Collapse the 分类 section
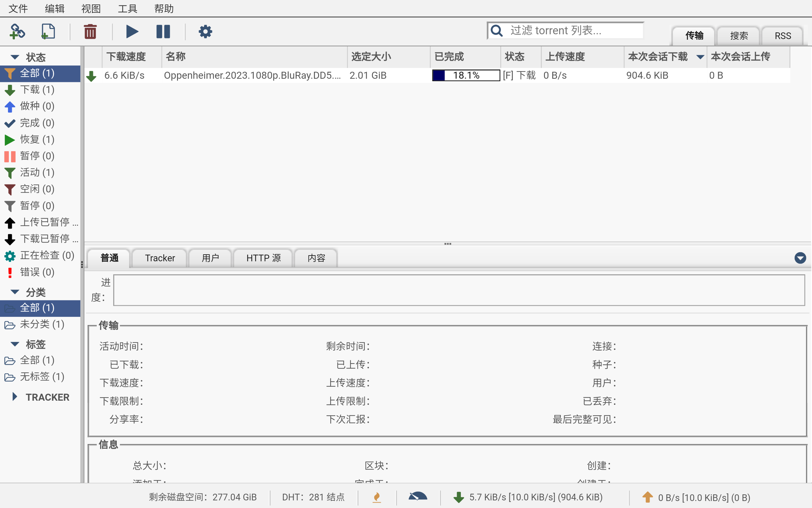 click(x=15, y=292)
